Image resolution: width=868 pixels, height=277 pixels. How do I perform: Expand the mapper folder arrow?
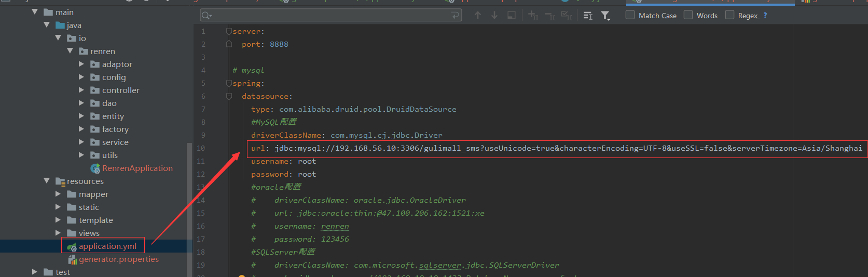point(58,194)
